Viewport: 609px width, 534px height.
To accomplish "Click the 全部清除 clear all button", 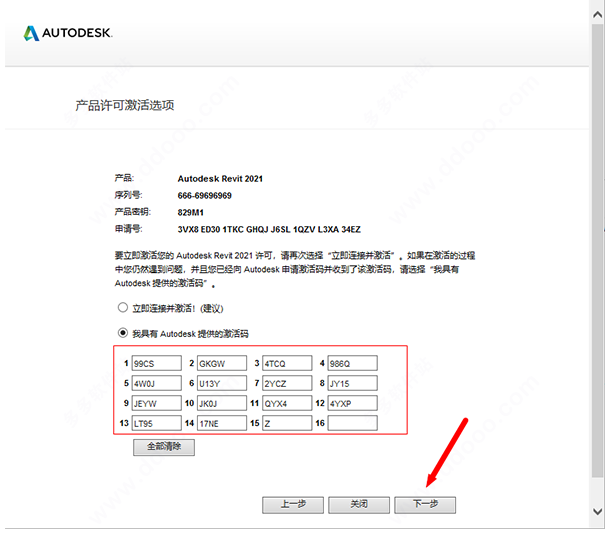I will point(164,447).
